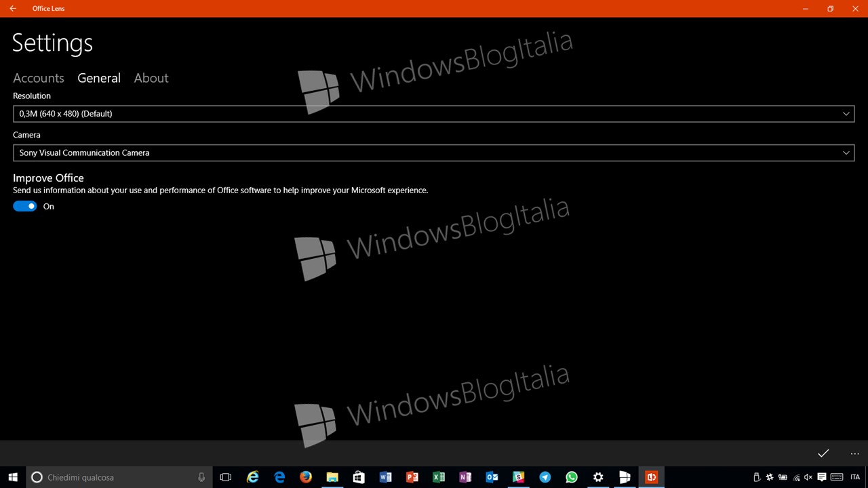
Task: Open the Action Center notifications icon
Action: click(822, 477)
